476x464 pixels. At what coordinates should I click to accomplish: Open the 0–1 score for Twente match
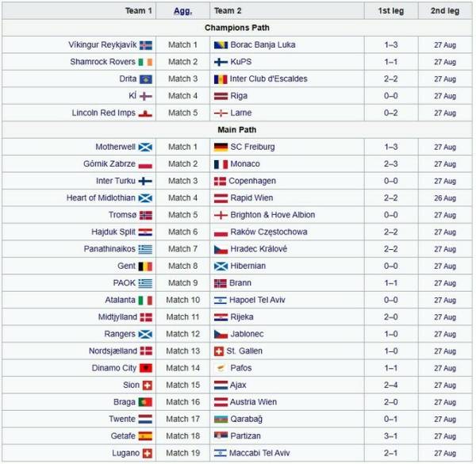tap(390, 419)
